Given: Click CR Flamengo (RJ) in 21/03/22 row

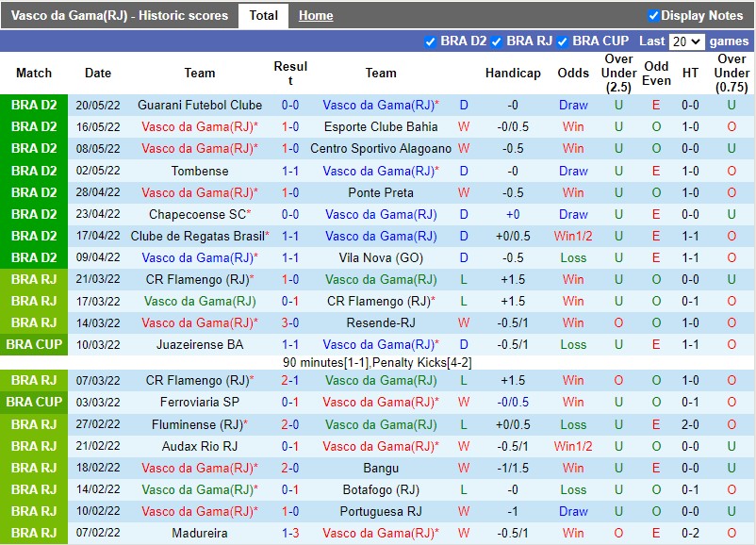Looking at the screenshot, I should (200, 279).
